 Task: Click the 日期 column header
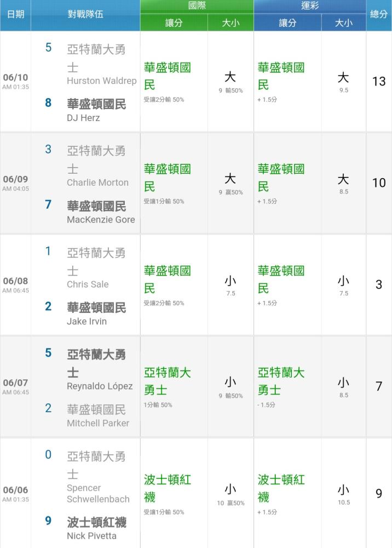click(x=16, y=14)
